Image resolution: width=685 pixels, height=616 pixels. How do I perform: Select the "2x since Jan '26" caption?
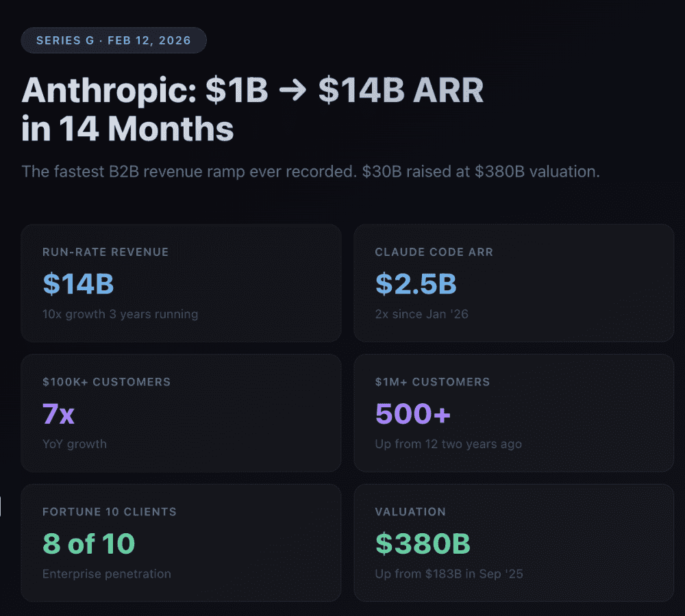click(421, 314)
